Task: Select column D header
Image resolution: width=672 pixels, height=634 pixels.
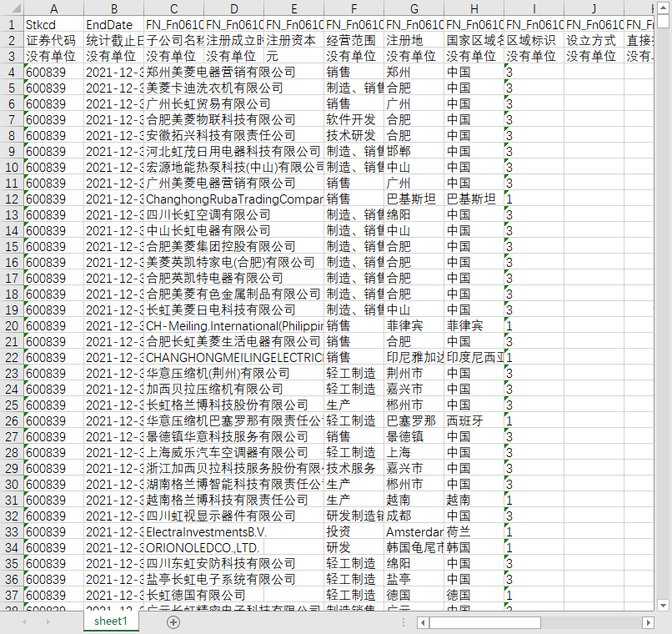Action: coord(234,8)
